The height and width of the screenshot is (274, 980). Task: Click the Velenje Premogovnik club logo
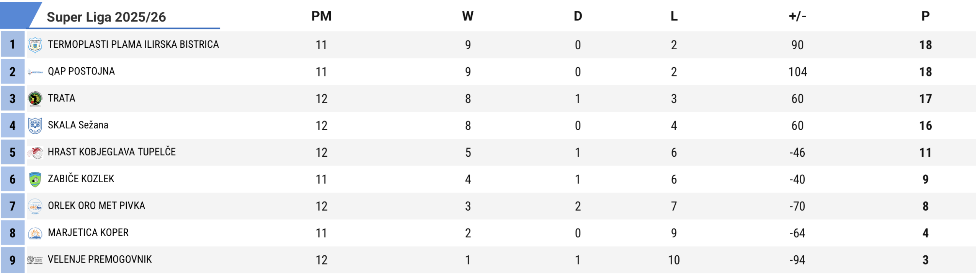(35, 260)
